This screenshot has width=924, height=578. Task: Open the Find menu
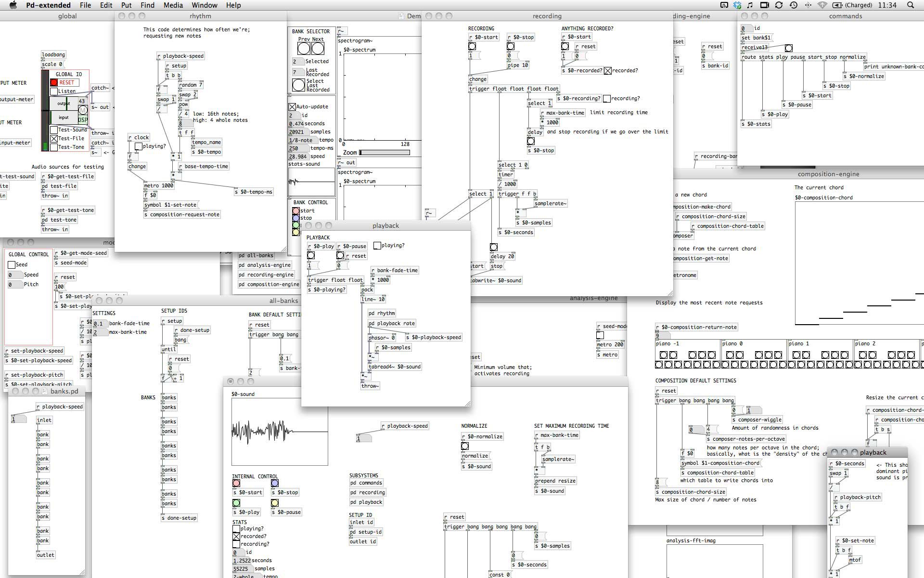(147, 5)
